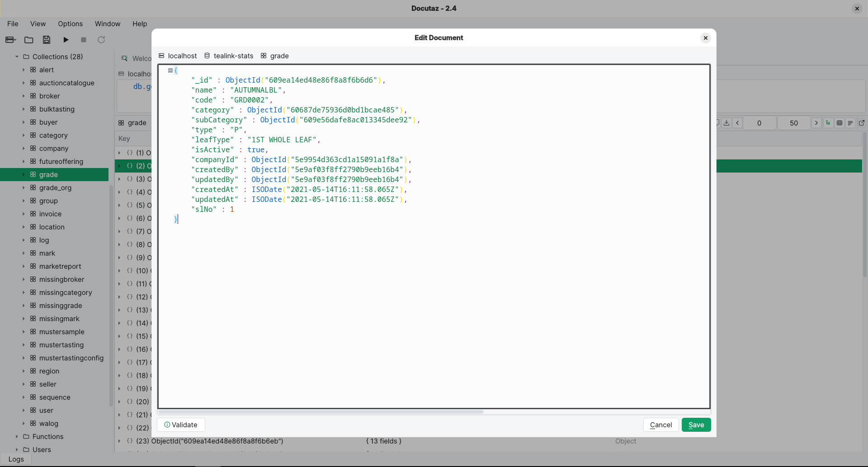The image size is (868, 467).
Task: Click the horizontal scrollbar in editor
Action: (321, 412)
